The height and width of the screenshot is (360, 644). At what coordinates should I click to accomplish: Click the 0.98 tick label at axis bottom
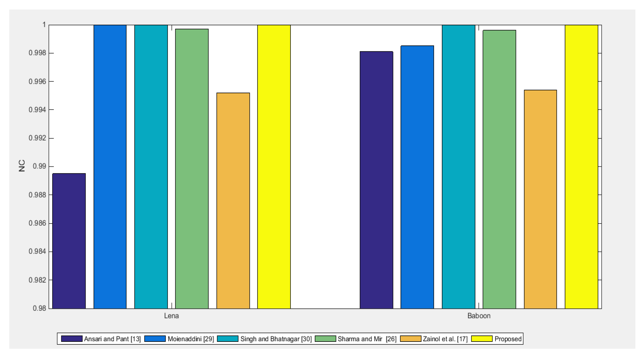click(39, 308)
